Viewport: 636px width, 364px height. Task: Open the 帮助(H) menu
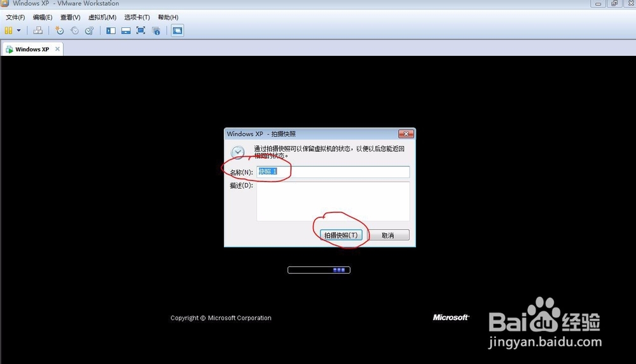pyautogui.click(x=168, y=17)
